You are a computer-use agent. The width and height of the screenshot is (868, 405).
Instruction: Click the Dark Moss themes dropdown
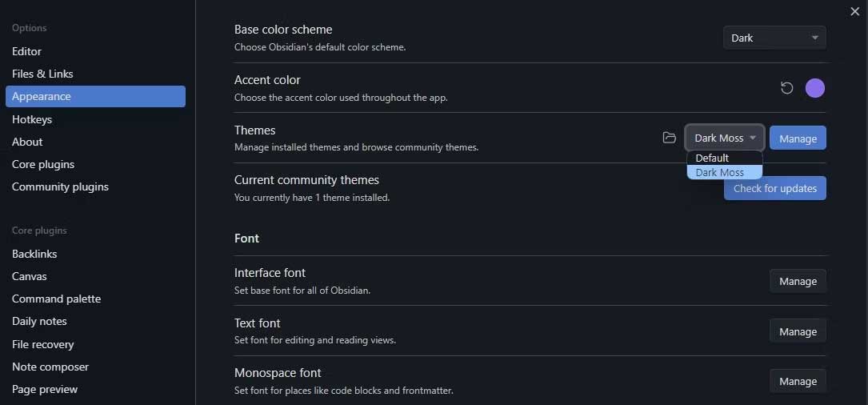pos(724,138)
